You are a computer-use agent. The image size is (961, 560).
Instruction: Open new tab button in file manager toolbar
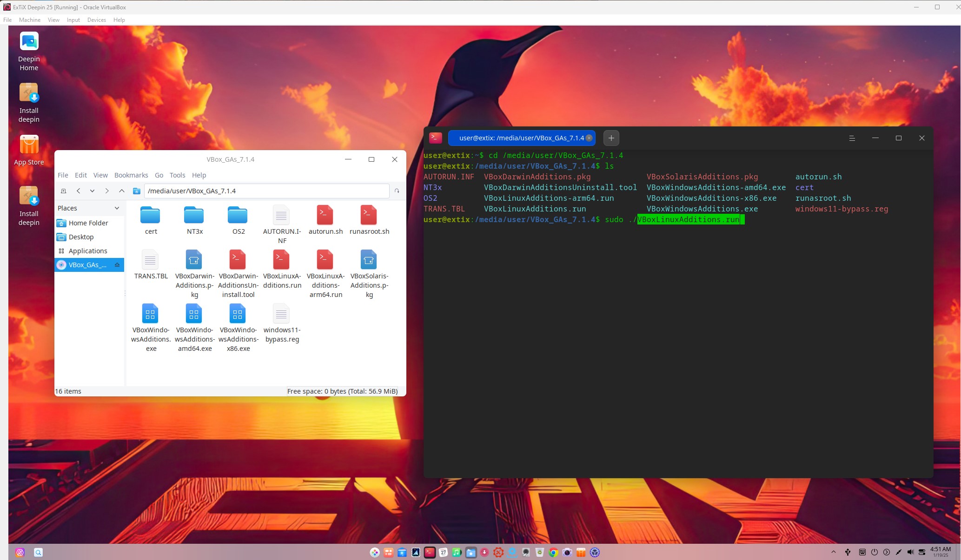(64, 191)
